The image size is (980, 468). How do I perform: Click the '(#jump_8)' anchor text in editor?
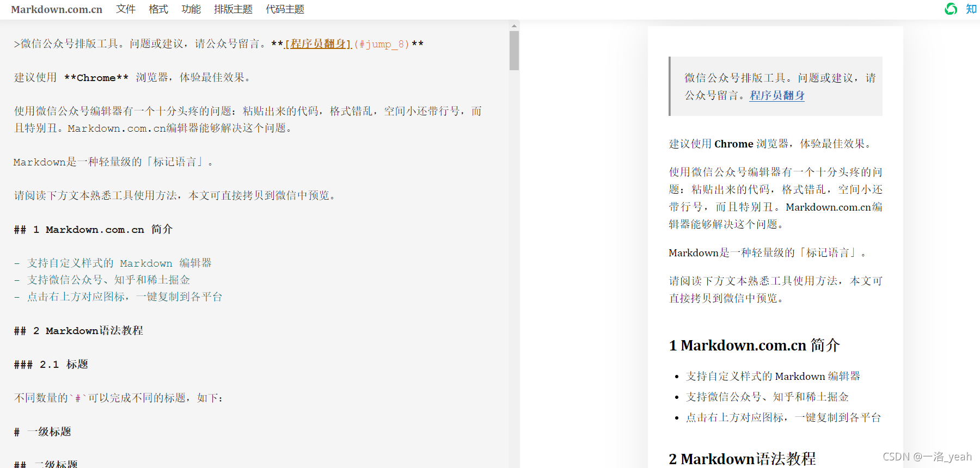click(x=381, y=44)
